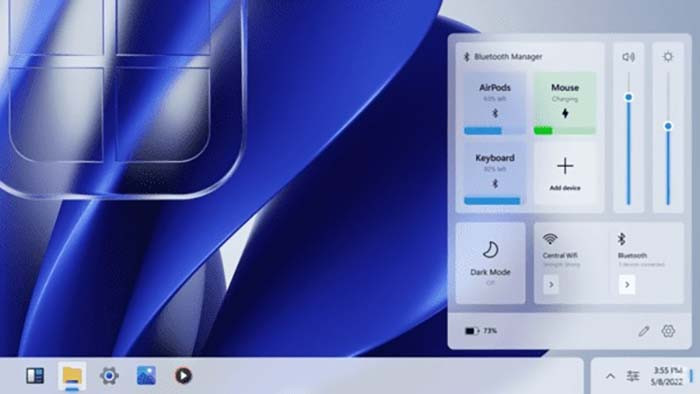This screenshot has height=394, width=700.
Task: Adjust the volume slider handle
Action: click(629, 97)
